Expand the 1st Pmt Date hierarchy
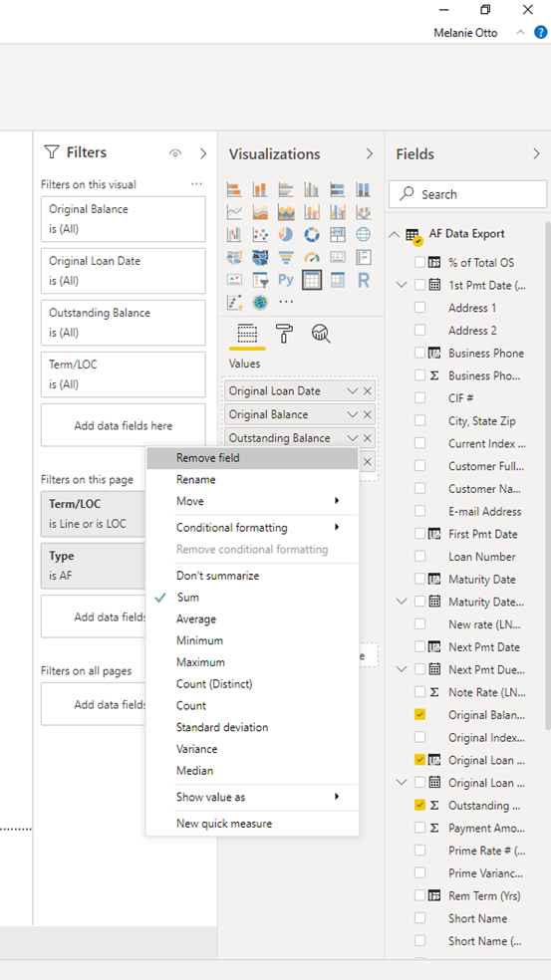The height and width of the screenshot is (980, 551). [402, 285]
